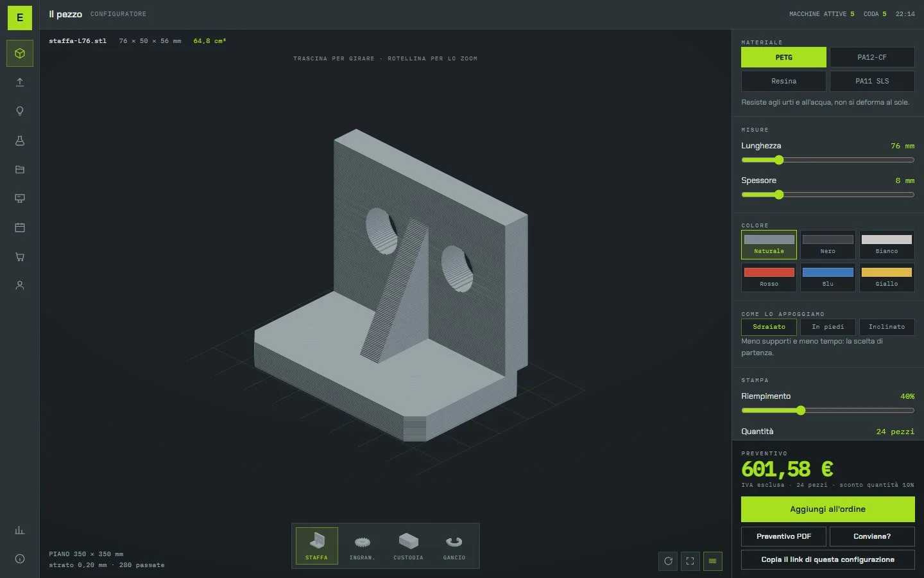
Task: Click Preventivo PDF button
Action: click(x=783, y=536)
